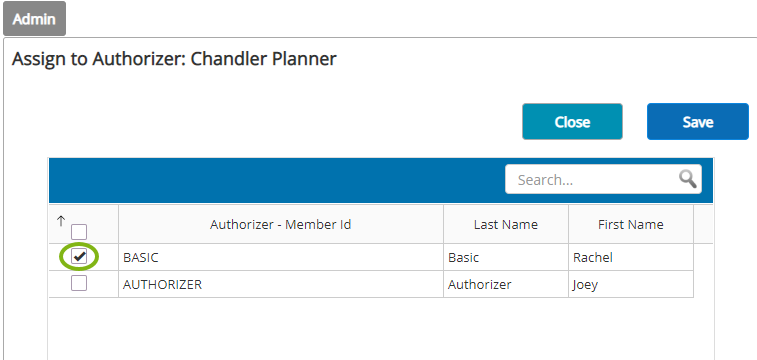This screenshot has height=360, width=757.
Task: Sort by Last Name column header
Action: click(505, 224)
